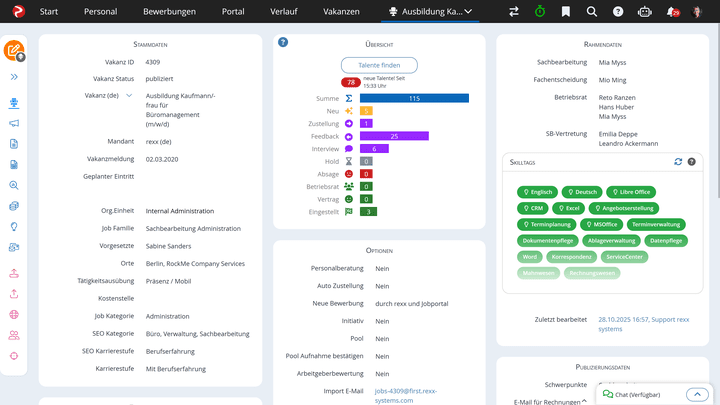Open notifications bell with red badge
The width and height of the screenshot is (720, 405).
(672, 12)
